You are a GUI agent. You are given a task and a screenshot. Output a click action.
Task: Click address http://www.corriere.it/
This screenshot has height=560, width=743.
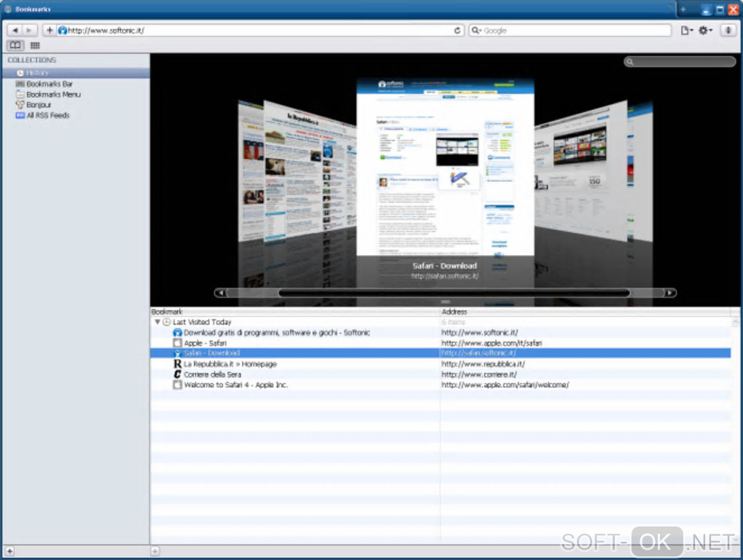click(479, 374)
